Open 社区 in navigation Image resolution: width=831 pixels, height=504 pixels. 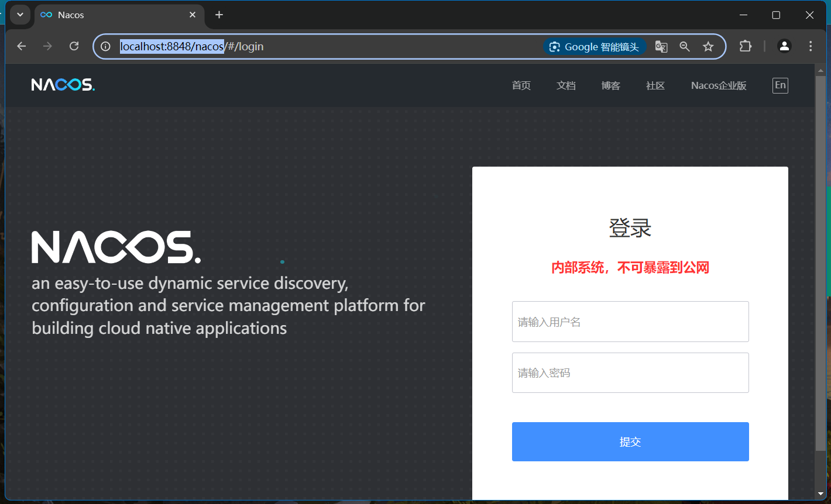point(655,85)
